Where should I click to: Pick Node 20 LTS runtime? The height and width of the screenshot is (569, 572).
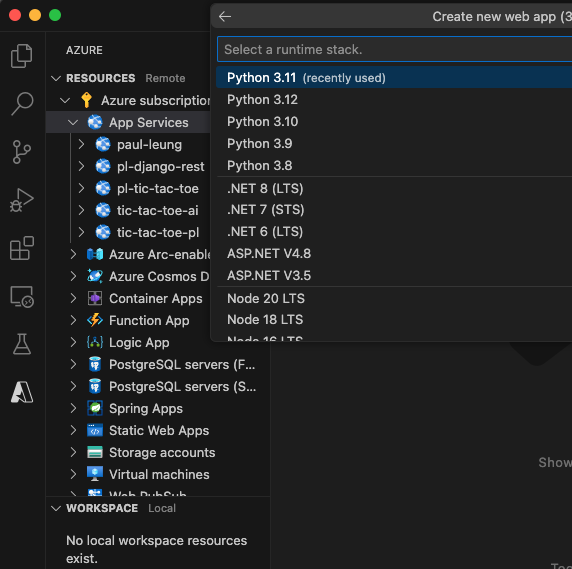pos(394,298)
